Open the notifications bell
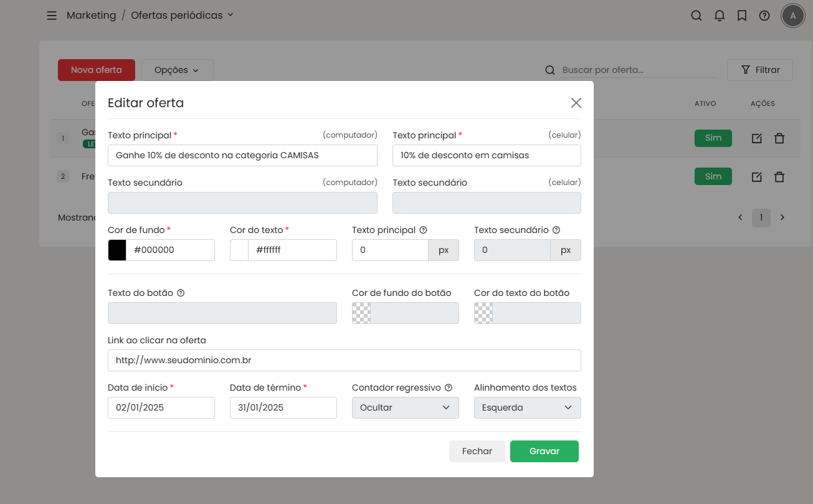 pyautogui.click(x=719, y=16)
